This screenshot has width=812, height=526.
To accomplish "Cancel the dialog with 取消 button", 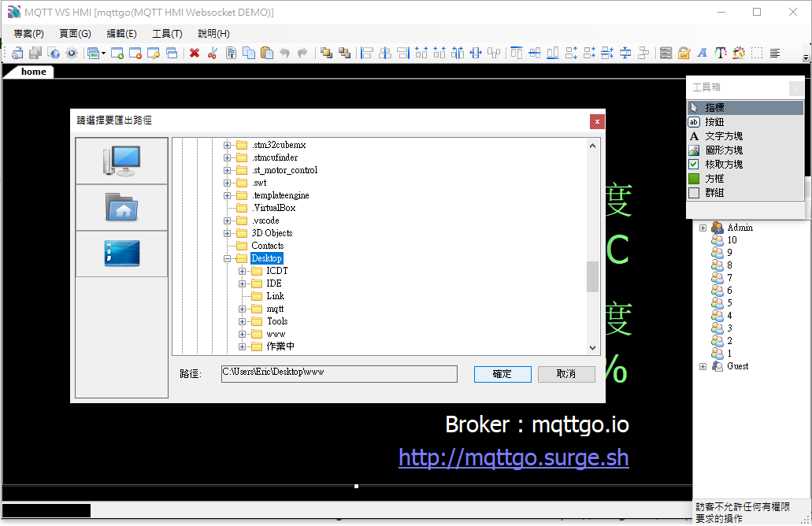I will (x=566, y=374).
